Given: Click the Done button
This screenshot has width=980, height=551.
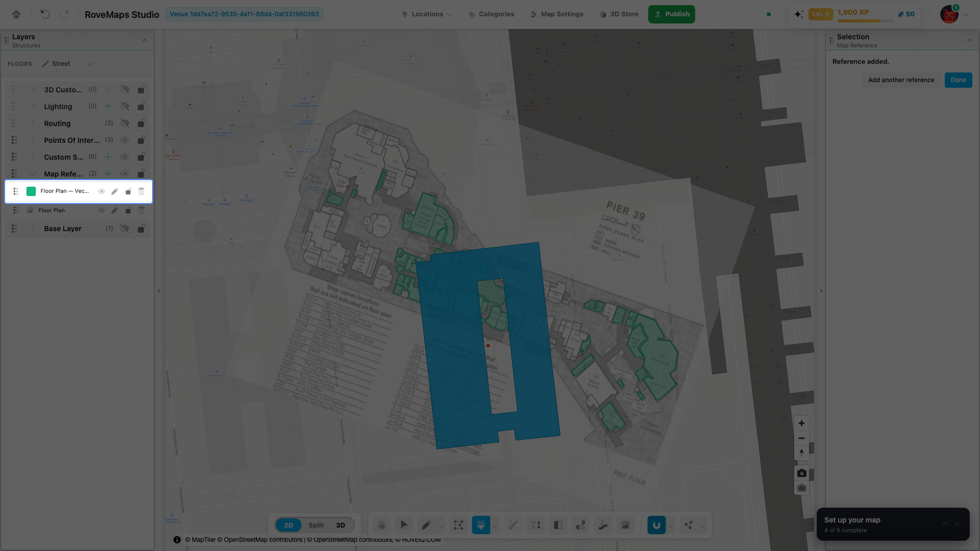Looking at the screenshot, I should (x=958, y=80).
